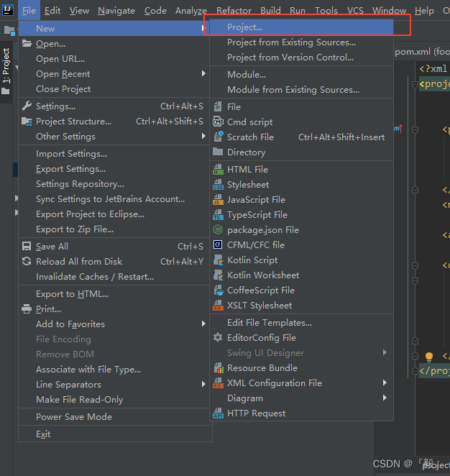Click the Cmd script icon
Viewport: 450px width, 476px height.
218,122
